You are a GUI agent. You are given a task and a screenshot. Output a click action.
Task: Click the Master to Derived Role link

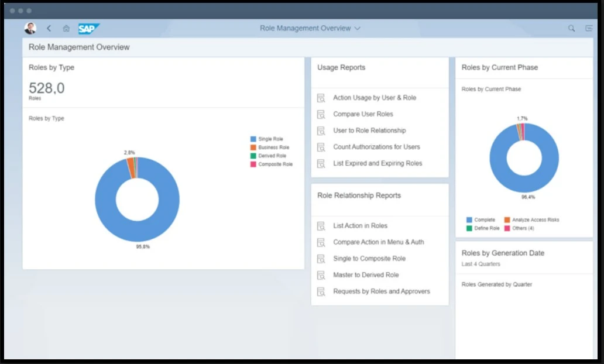[x=365, y=275]
